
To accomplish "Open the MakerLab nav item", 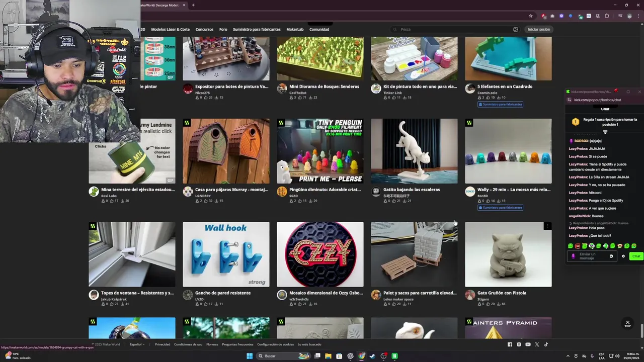I will tap(295, 29).
